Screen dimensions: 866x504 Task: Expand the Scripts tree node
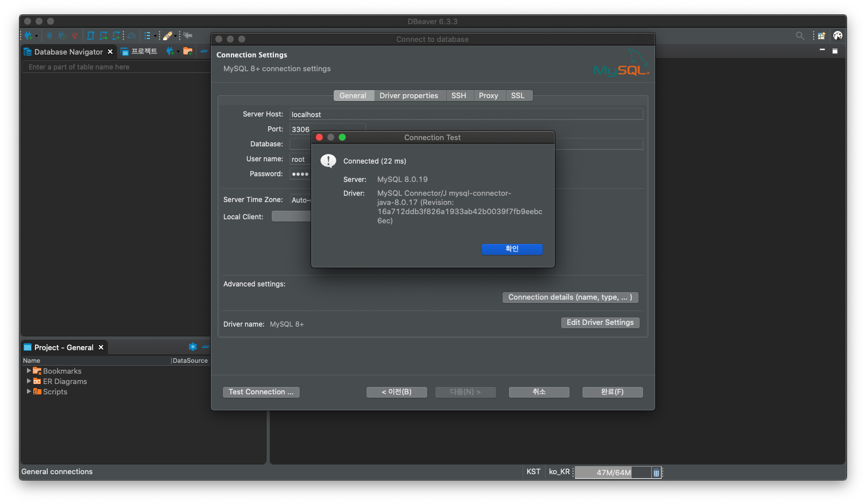(29, 391)
